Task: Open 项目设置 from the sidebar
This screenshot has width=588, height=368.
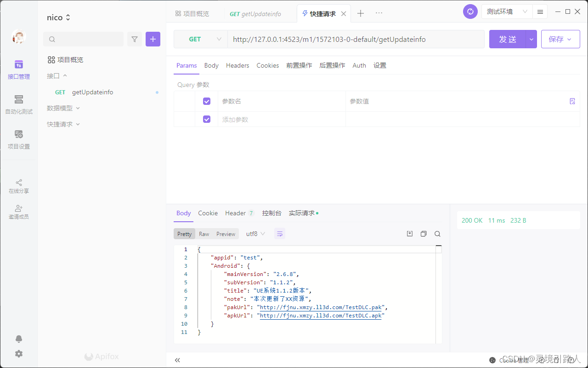Action: point(18,140)
